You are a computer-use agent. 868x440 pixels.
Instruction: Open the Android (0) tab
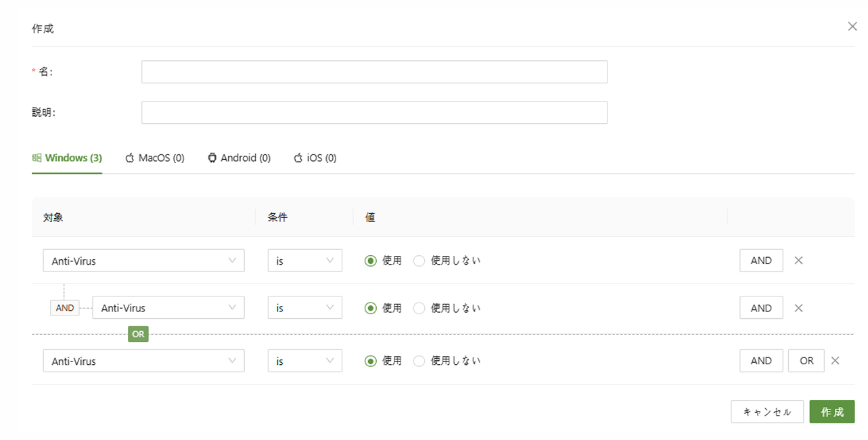pos(239,158)
